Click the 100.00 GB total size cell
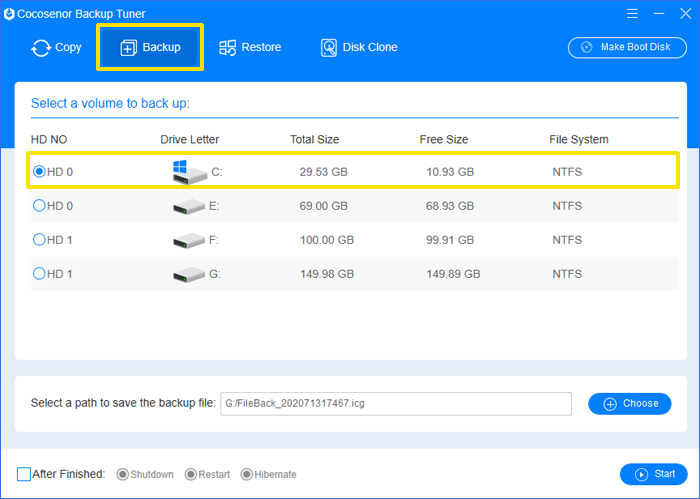 pyautogui.click(x=327, y=240)
